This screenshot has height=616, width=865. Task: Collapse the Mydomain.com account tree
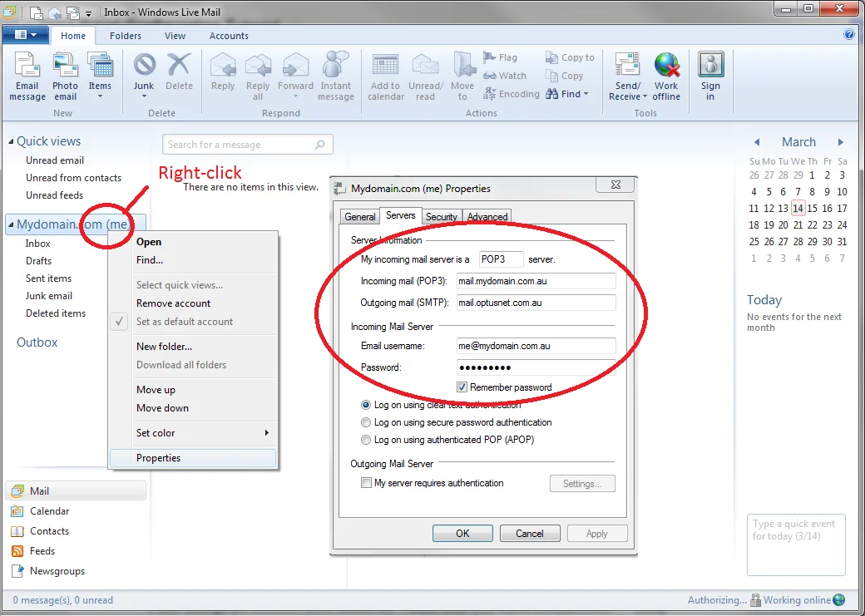pos(11,225)
